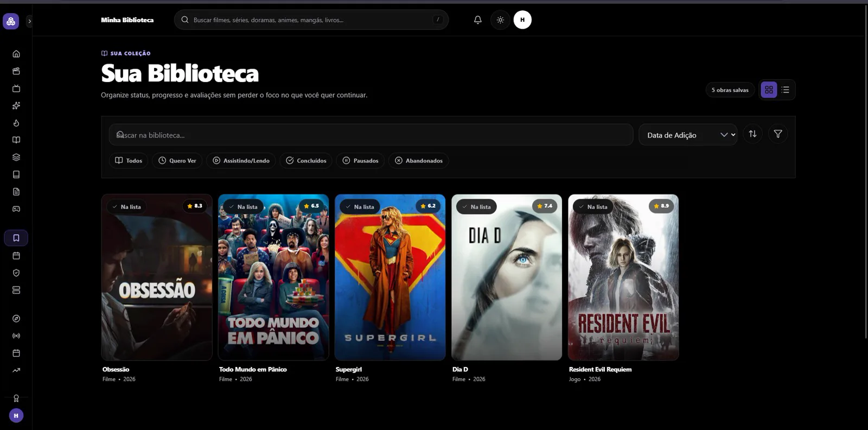Image resolution: width=868 pixels, height=430 pixels.
Task: Focus the top search field for films and series
Action: 311,20
